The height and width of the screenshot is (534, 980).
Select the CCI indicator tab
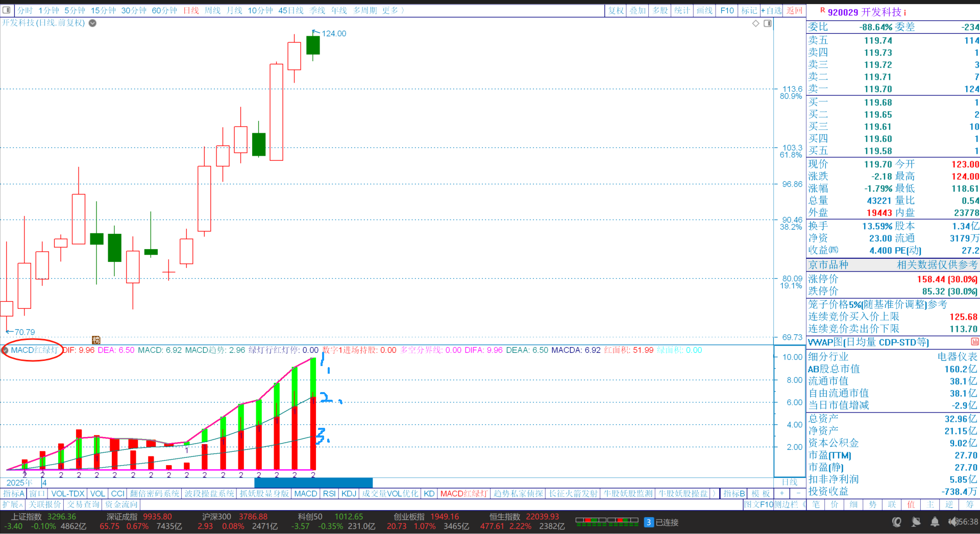point(118,494)
